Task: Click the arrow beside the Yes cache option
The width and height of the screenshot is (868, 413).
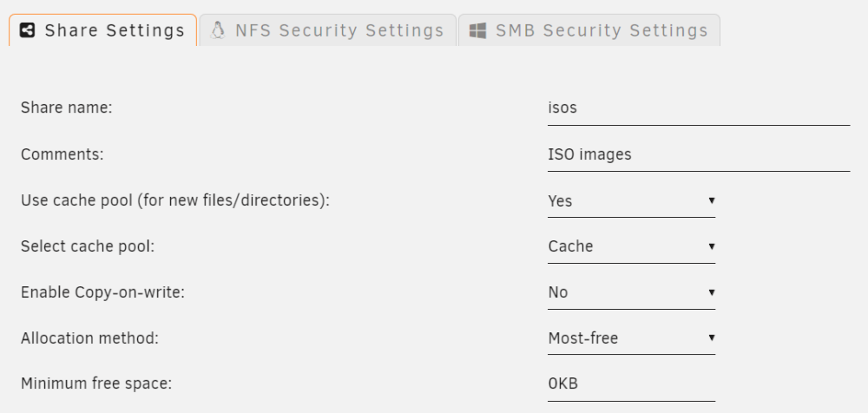Action: (712, 200)
